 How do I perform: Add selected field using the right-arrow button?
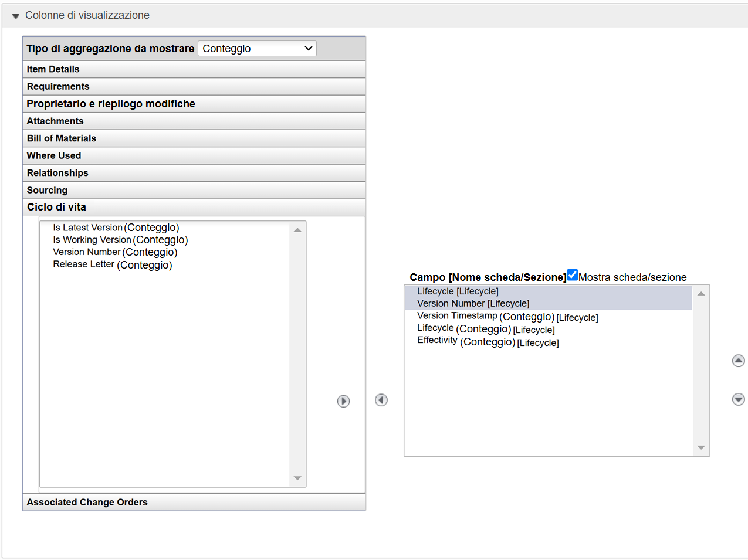coord(343,401)
